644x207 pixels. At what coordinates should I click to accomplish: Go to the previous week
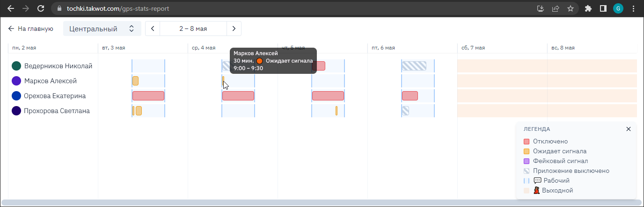pos(153,29)
